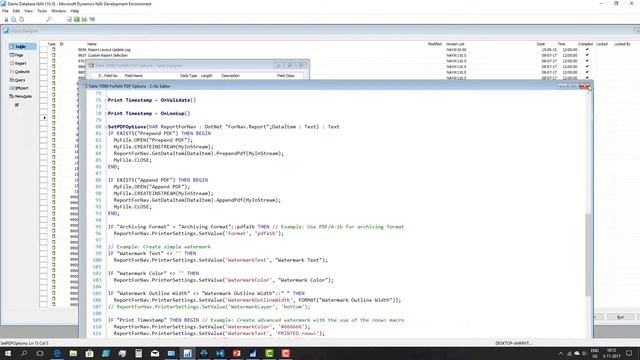The image size is (640, 360).
Task: Open Task View on the taskbar
Action: [40, 353]
